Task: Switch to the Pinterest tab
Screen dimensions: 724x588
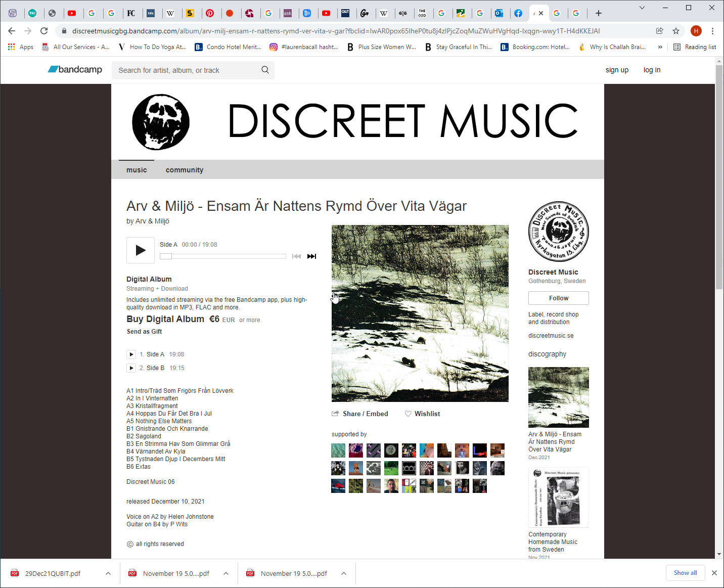Action: 210,13
